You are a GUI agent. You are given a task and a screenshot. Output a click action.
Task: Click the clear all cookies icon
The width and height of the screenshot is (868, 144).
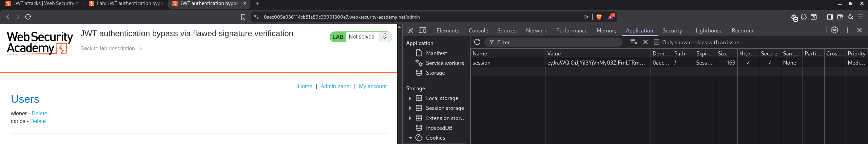633,42
